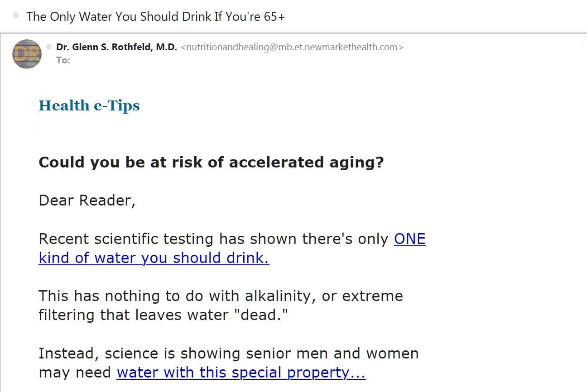
Task: Click the horizontal divider below Health e-Tips
Action: (237, 127)
